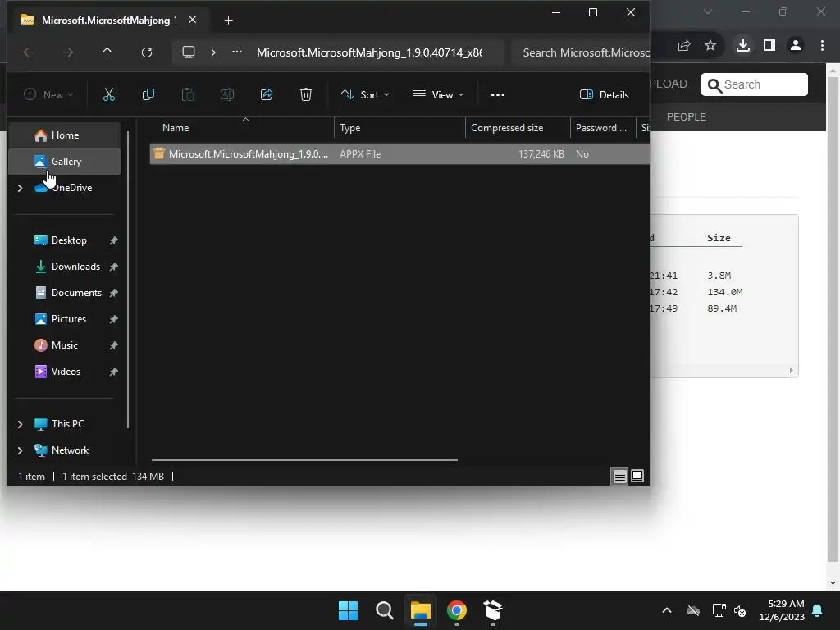The image size is (840, 630).
Task: Close the MicrosoftMahjong Explorer tab
Action: [192, 20]
